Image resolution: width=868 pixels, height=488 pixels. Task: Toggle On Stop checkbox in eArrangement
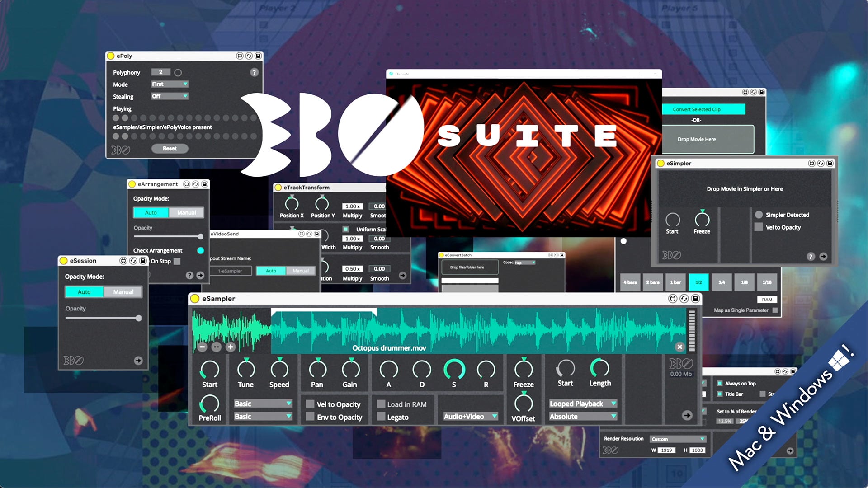[x=177, y=261]
